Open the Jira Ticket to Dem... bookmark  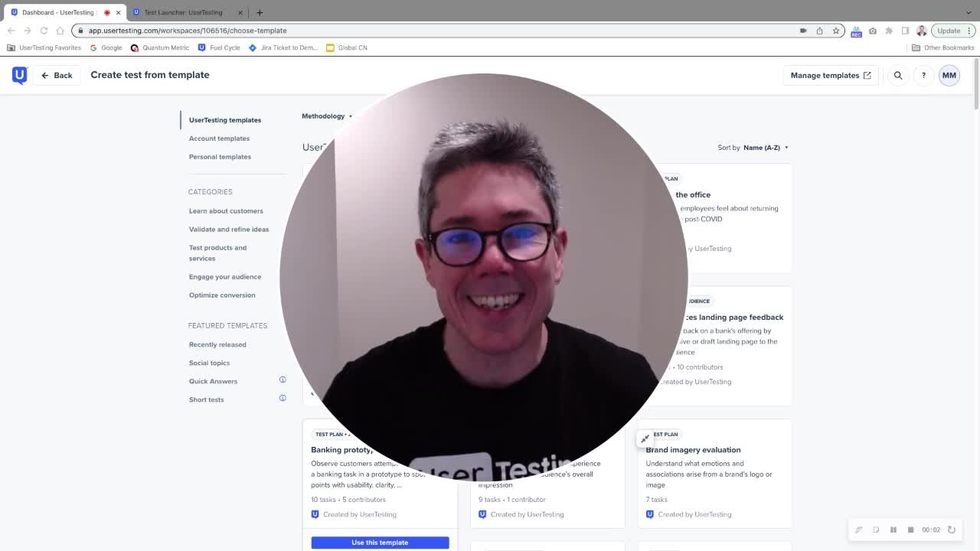click(283, 47)
